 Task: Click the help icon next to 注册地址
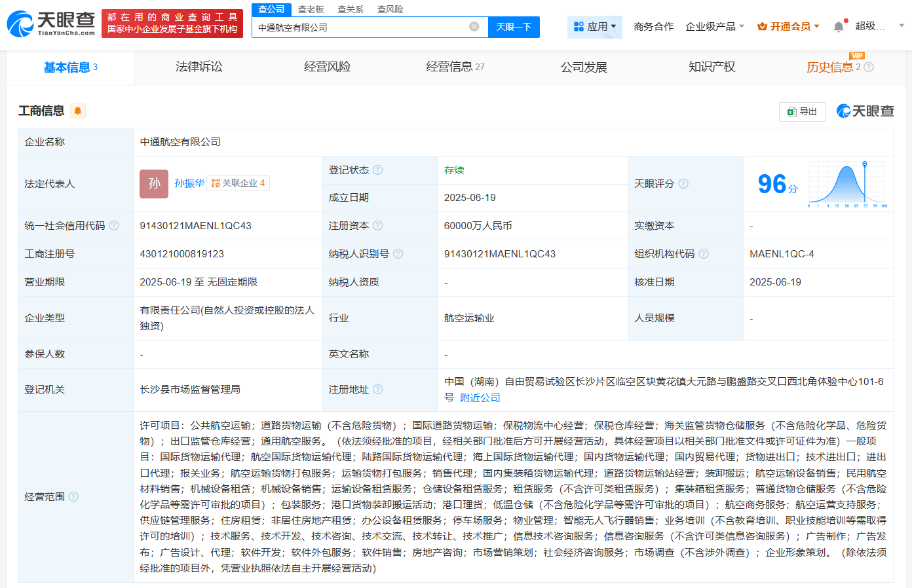378,390
